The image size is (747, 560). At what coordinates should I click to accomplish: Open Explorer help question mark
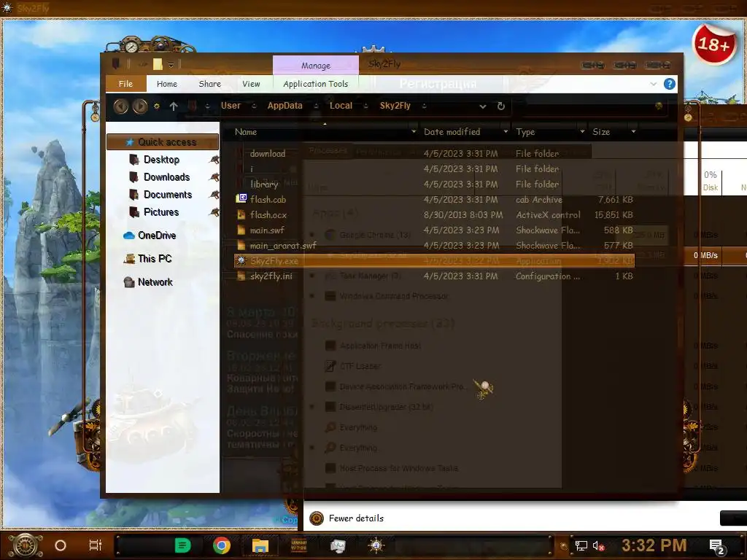pyautogui.click(x=670, y=84)
